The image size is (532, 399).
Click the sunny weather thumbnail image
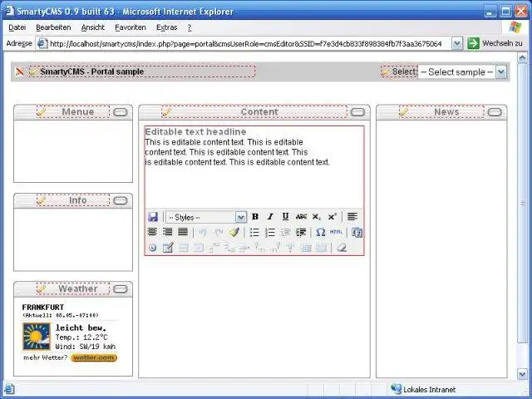[37, 336]
